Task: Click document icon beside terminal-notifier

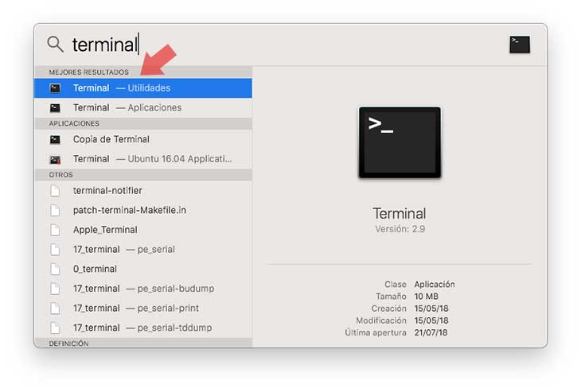Action: pyautogui.click(x=55, y=191)
